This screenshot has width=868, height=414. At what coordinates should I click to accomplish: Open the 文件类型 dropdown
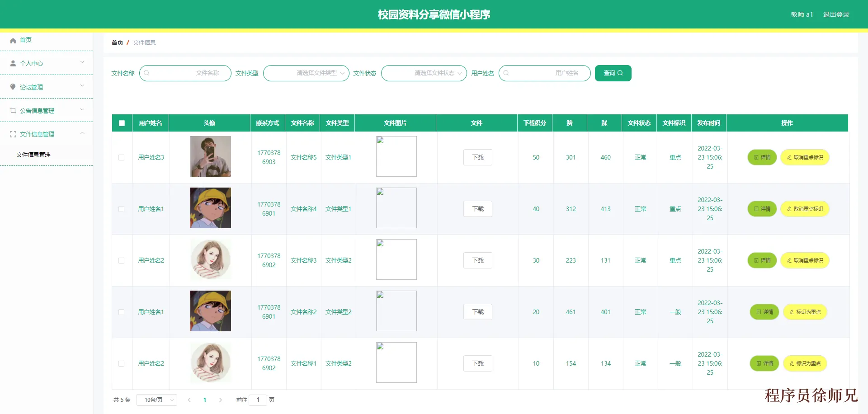coord(306,73)
